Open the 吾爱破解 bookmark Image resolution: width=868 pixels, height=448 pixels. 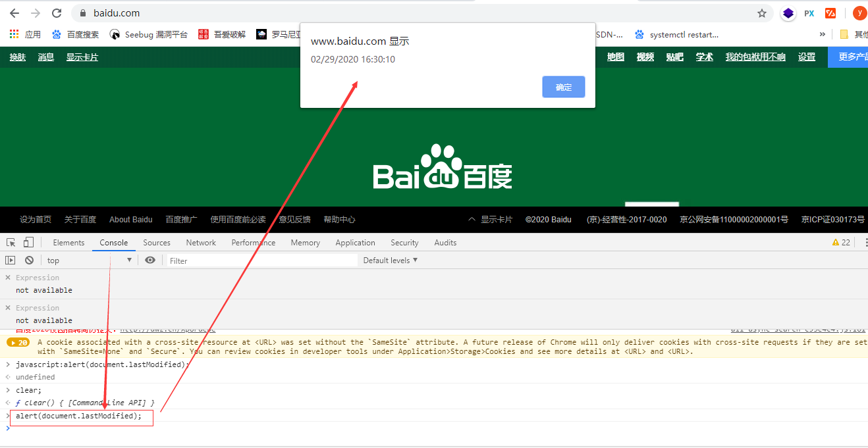[223, 34]
